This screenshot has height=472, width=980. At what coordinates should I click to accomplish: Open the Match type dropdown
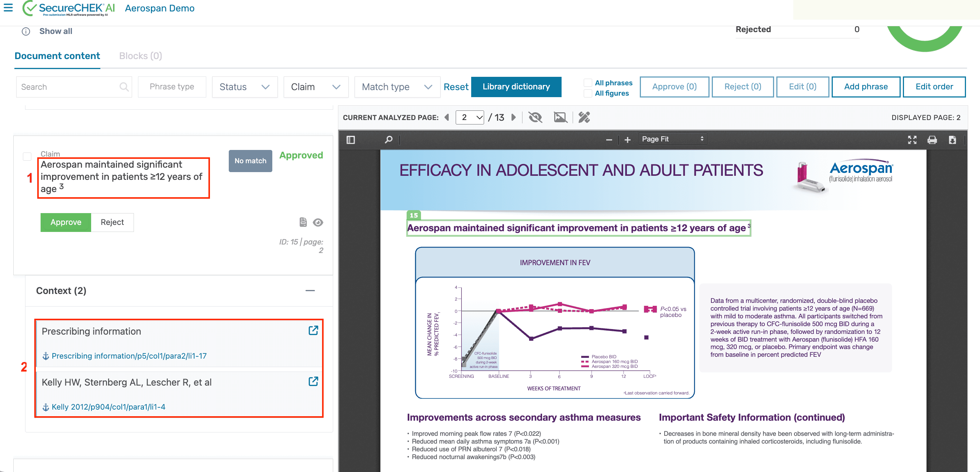tap(397, 87)
